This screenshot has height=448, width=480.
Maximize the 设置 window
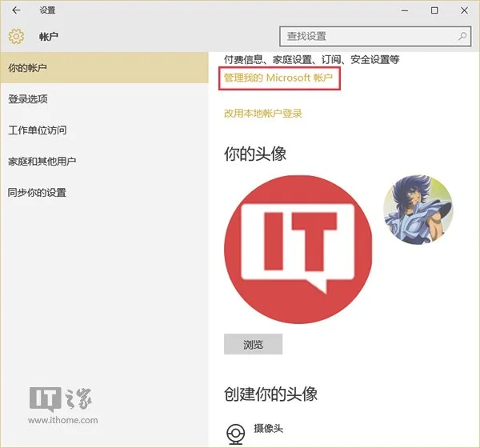tap(434, 10)
